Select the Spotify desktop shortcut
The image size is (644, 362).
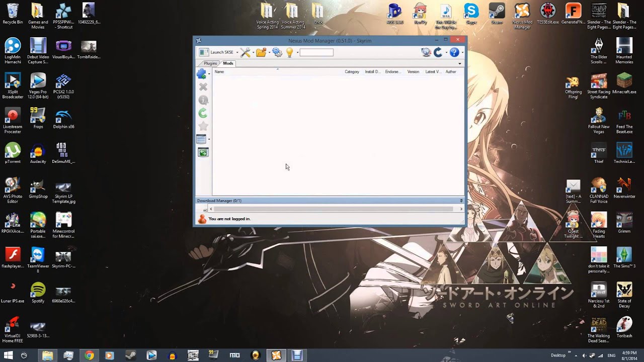38,293
